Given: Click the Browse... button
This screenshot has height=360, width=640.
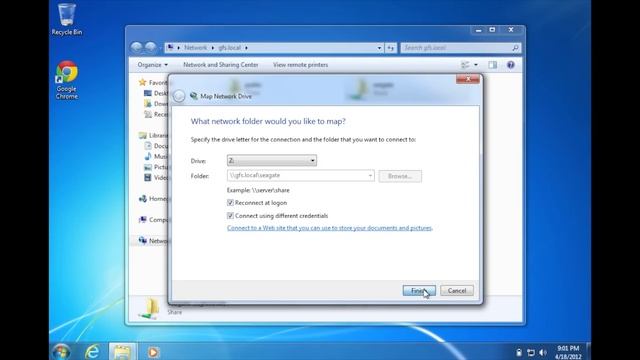Looking at the screenshot, I should click(400, 176).
